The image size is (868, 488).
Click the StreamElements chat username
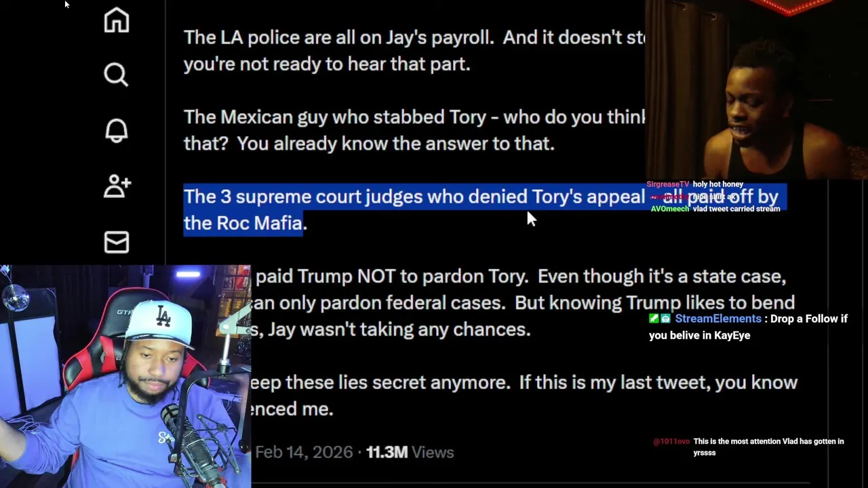coord(718,319)
